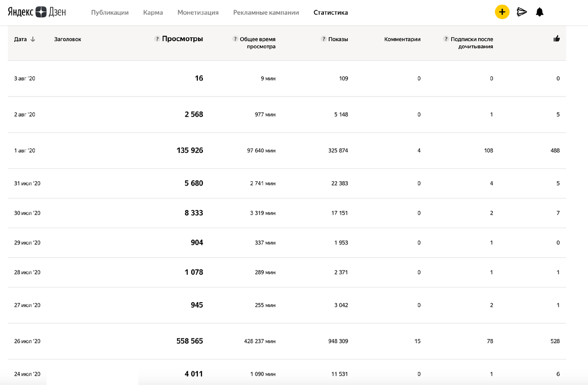Click the help icon beside Подписки после дочитывания
588x385 pixels.
pos(446,39)
